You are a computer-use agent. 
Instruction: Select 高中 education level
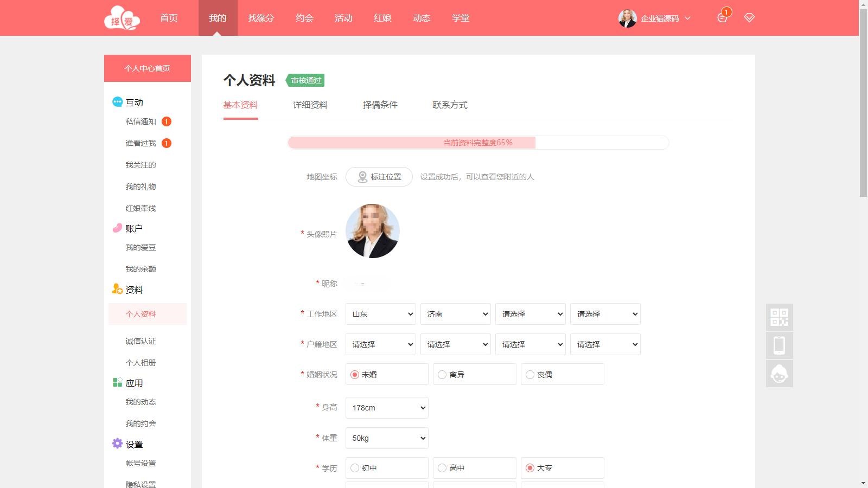442,468
